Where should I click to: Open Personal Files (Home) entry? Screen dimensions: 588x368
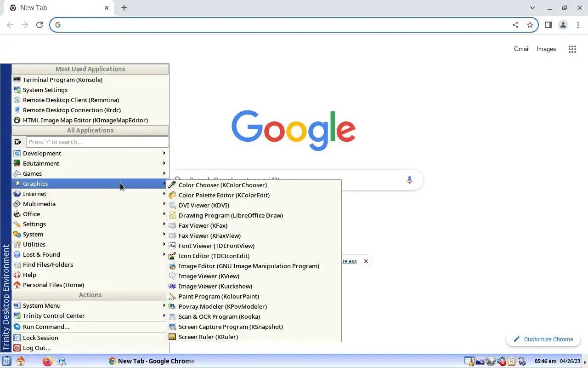(90, 285)
